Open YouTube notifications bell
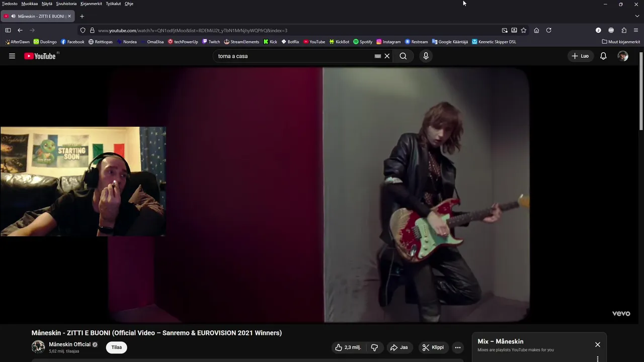 click(x=603, y=56)
